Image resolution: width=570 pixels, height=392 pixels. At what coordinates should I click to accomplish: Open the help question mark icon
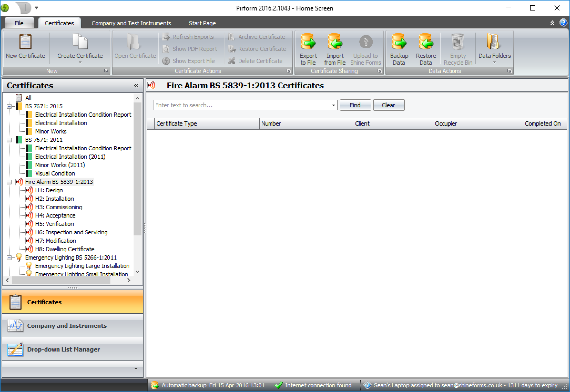tap(563, 23)
